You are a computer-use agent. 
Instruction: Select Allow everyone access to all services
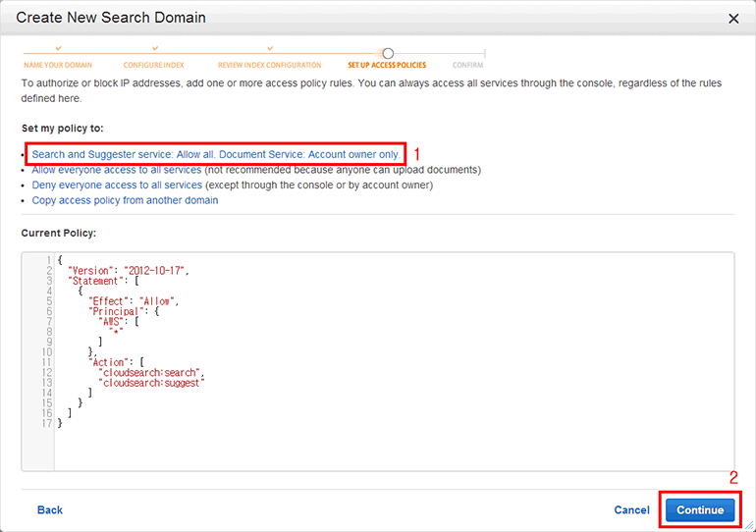pyautogui.click(x=117, y=170)
